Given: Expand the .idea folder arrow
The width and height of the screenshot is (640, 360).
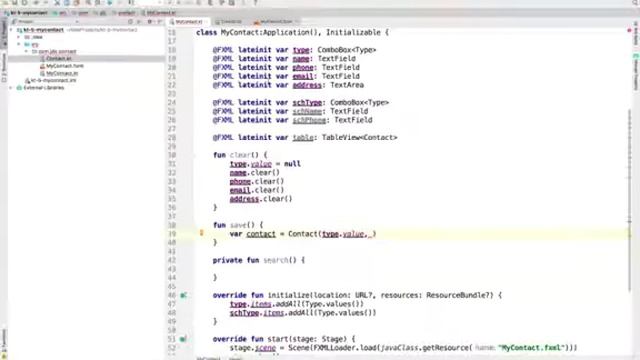Looking at the screenshot, I should click(x=18, y=37).
